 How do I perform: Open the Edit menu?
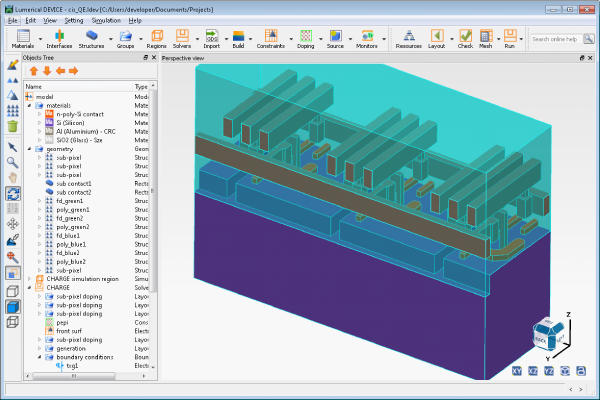tap(30, 21)
